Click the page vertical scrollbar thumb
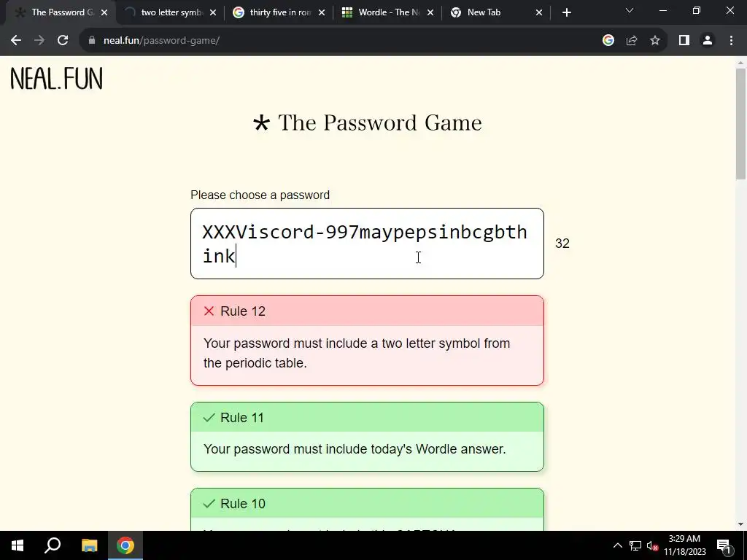Image resolution: width=747 pixels, height=560 pixels. pos(740,124)
